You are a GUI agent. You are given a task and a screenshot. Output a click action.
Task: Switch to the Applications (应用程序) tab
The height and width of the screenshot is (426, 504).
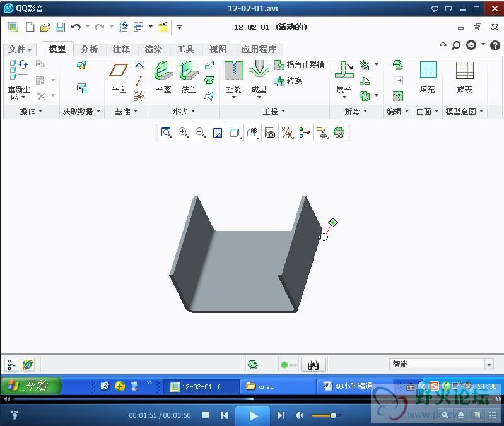(259, 49)
